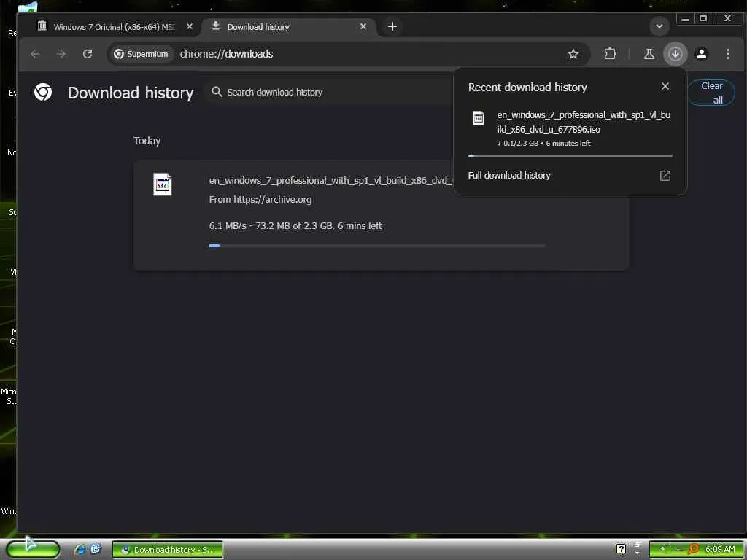Screen dimensions: 747x560
Task: Open Full download history
Action: pos(508,175)
